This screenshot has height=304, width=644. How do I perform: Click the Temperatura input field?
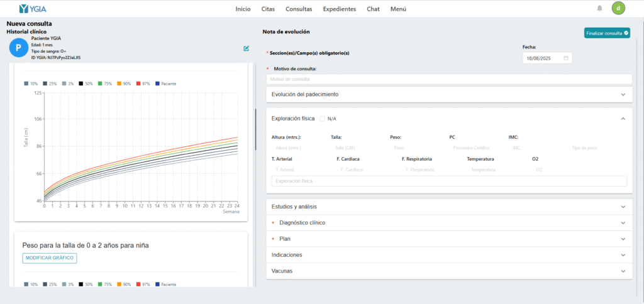[x=497, y=170]
